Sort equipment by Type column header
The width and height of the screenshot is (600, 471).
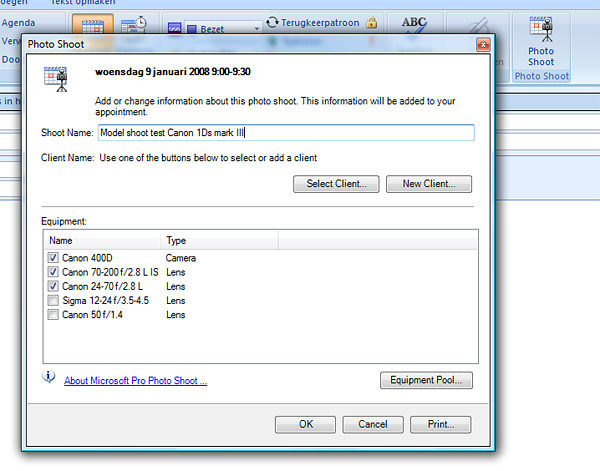click(x=219, y=241)
